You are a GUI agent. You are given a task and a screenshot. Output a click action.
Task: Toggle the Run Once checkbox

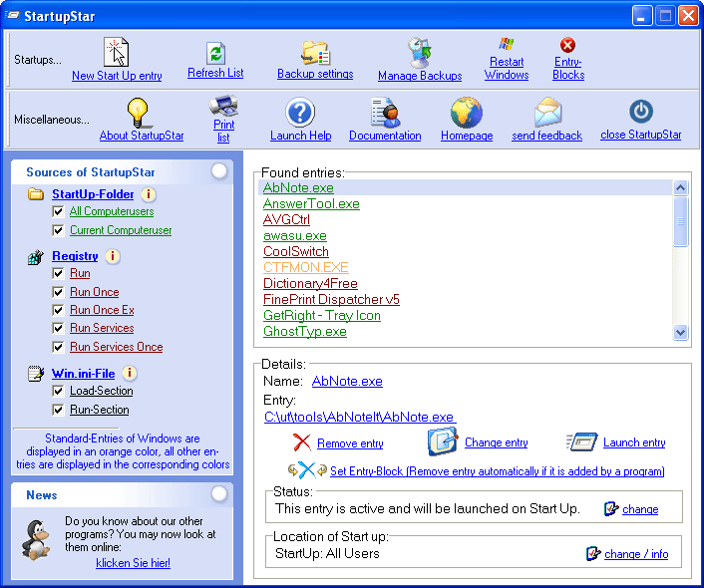(58, 292)
